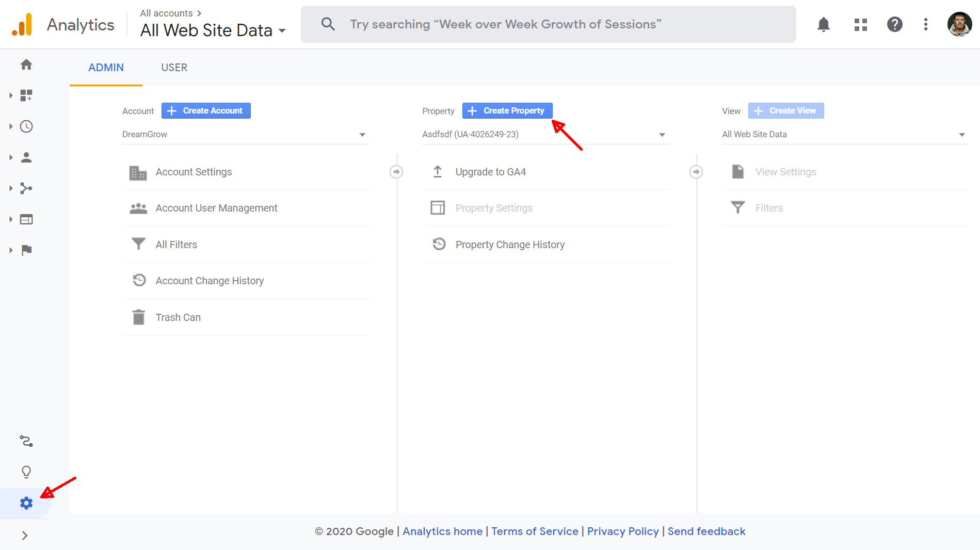Open Upgrade to GA4 option
Screen dimensions: 980x550
pyautogui.click(x=490, y=172)
